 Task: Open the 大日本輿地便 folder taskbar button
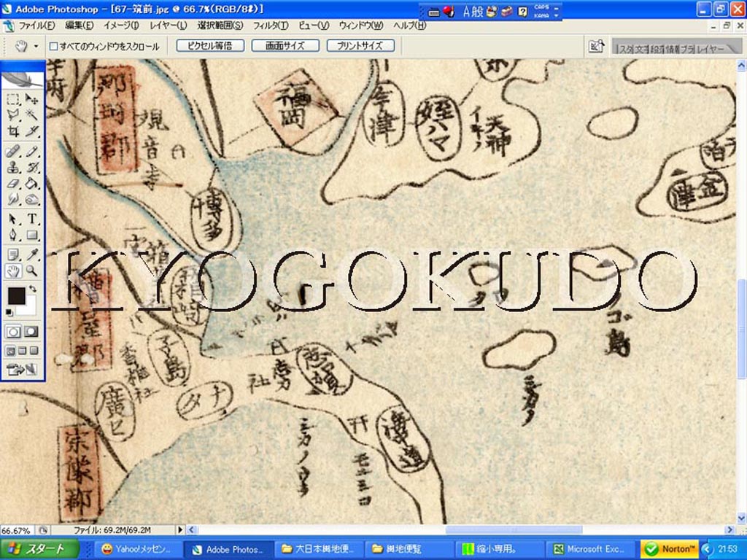pyautogui.click(x=318, y=549)
